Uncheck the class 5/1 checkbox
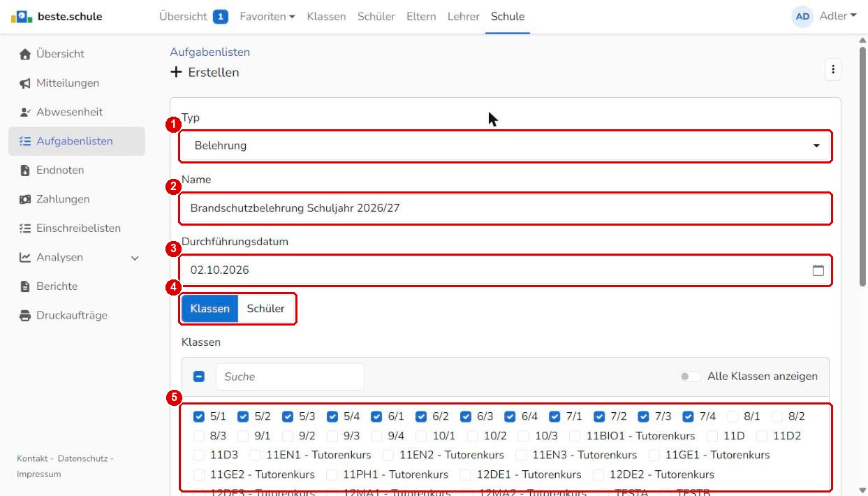This screenshot has height=496, width=868. click(x=199, y=416)
